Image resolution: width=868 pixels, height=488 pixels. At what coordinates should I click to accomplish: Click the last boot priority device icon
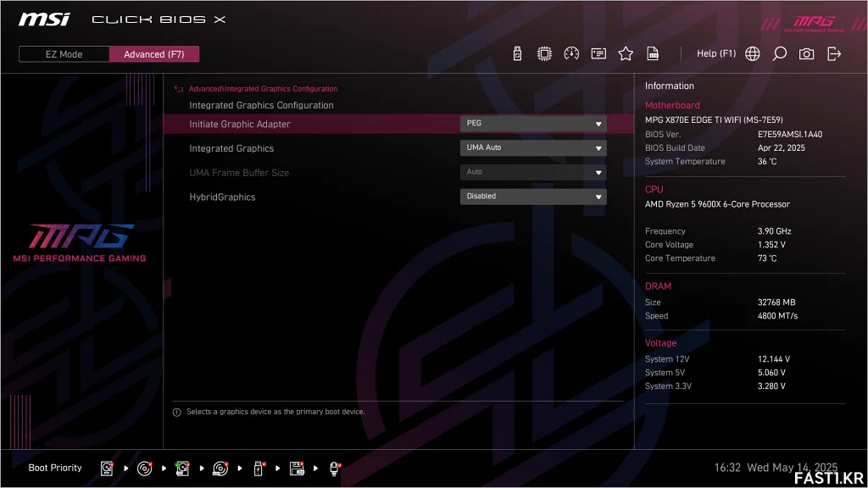pyautogui.click(x=335, y=468)
